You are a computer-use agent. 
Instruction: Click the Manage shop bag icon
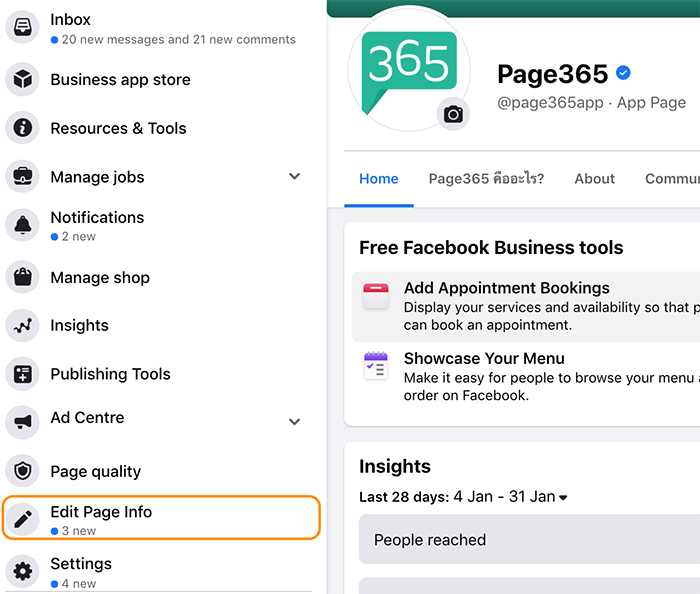[22, 277]
